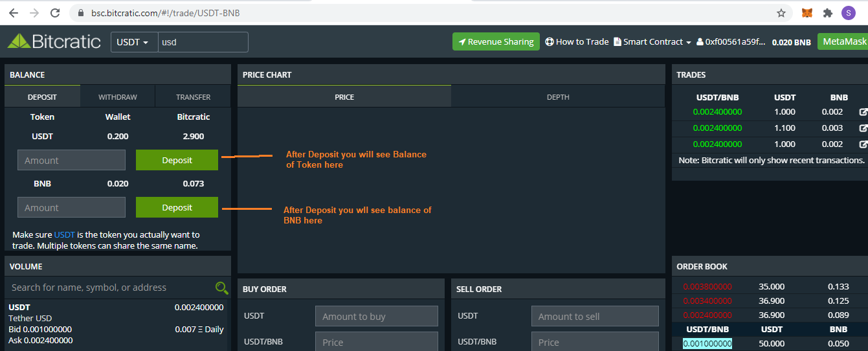868x351 pixels.
Task: Open external link for second trade row
Action: point(863,128)
